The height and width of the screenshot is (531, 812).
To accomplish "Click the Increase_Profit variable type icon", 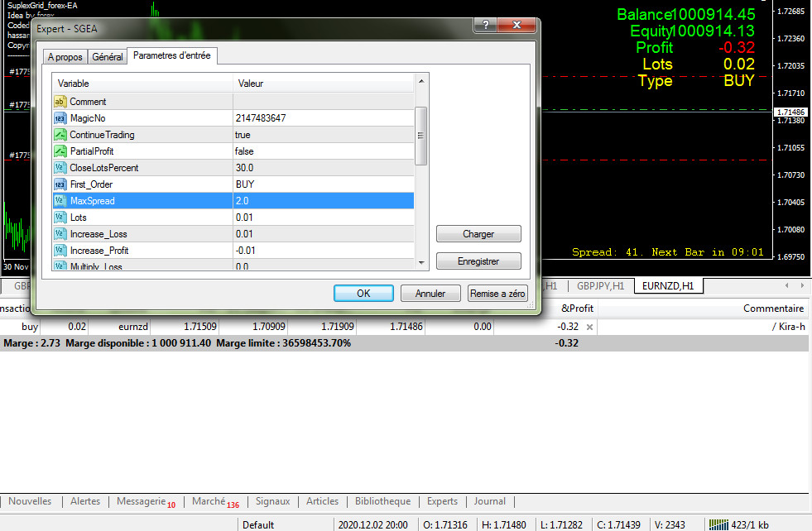I will (x=60, y=251).
